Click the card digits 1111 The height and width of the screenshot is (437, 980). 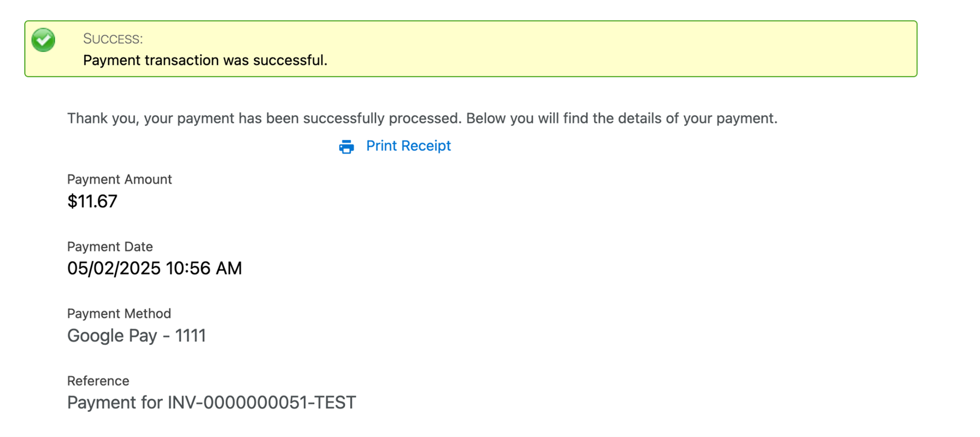click(190, 336)
